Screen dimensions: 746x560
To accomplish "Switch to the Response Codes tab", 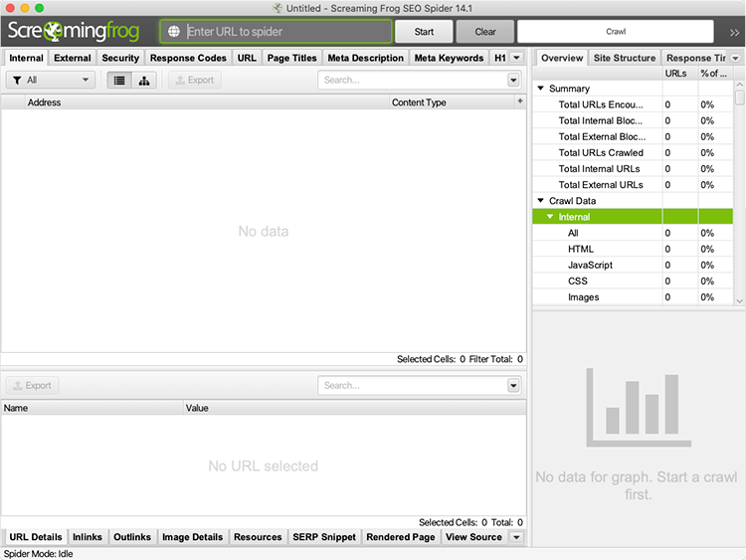I will [x=188, y=58].
